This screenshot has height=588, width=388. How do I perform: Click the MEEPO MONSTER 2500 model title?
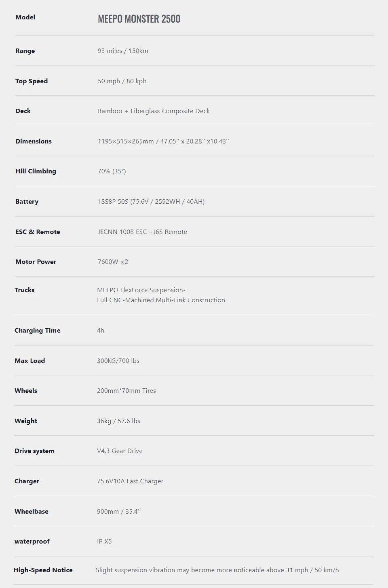pos(139,19)
